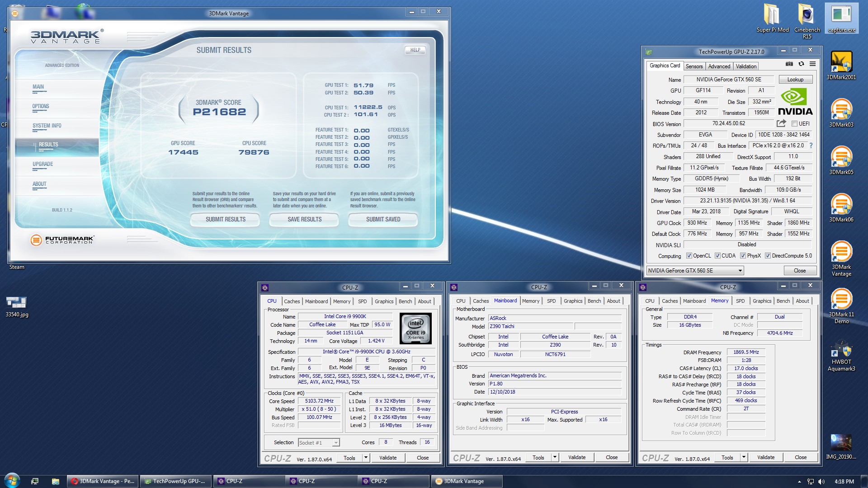Click the volume icon in system tray
Viewport: 868px width, 488px height.
click(x=821, y=482)
